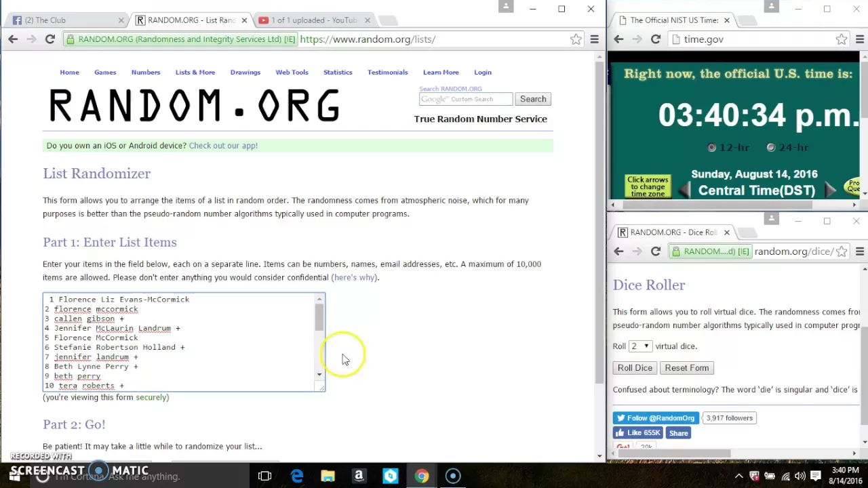Open the action center notifications icon
868x488 pixels.
(x=816, y=476)
